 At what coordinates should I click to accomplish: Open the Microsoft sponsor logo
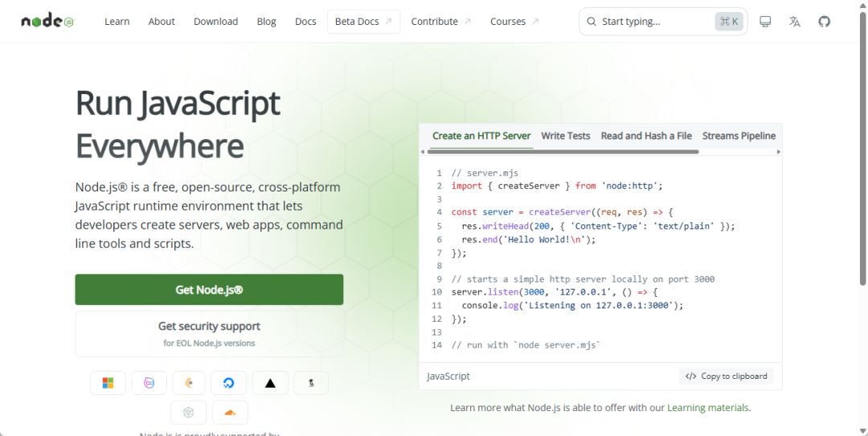pos(108,383)
